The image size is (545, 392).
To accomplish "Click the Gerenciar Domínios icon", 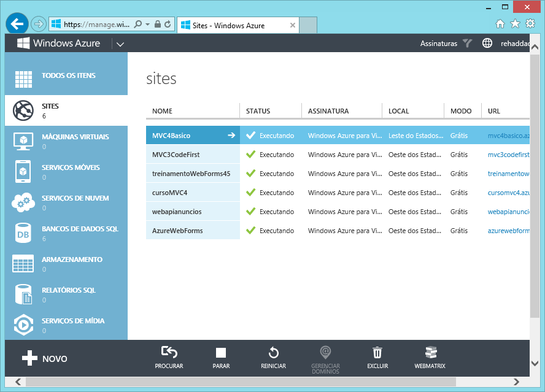I will coord(325,352).
